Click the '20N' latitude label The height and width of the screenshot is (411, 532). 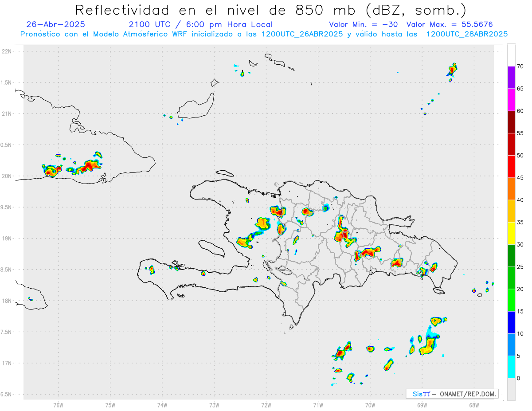[8, 176]
